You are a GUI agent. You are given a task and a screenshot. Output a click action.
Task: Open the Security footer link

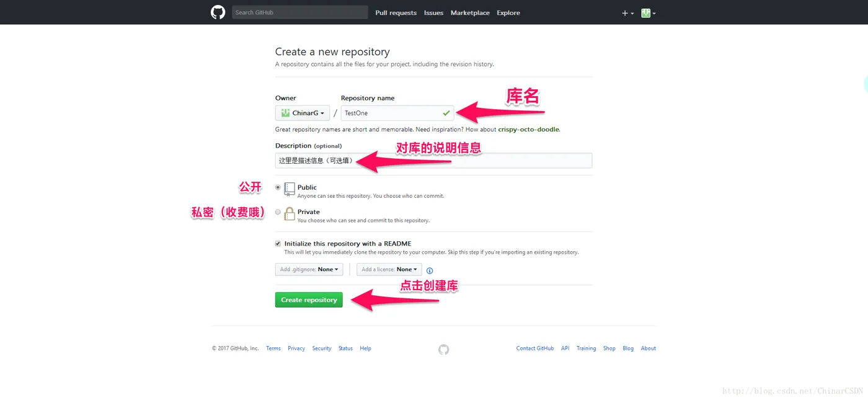pos(322,349)
